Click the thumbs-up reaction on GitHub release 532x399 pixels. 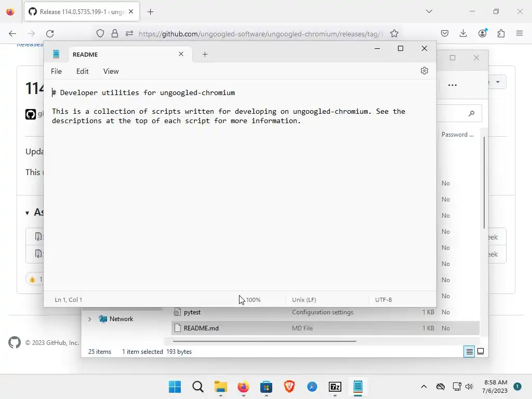click(35, 279)
